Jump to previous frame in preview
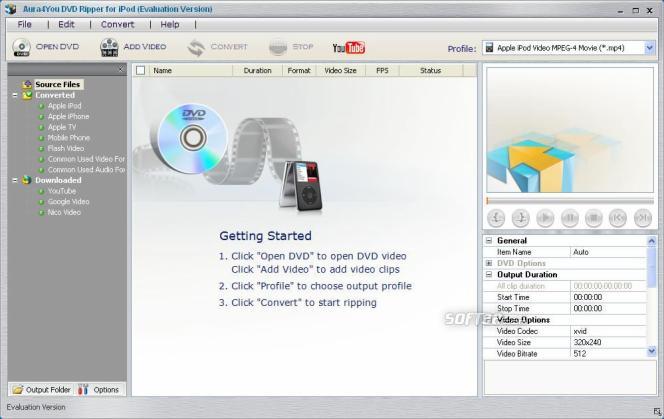Image resolution: width=664 pixels, height=419 pixels. coord(618,218)
